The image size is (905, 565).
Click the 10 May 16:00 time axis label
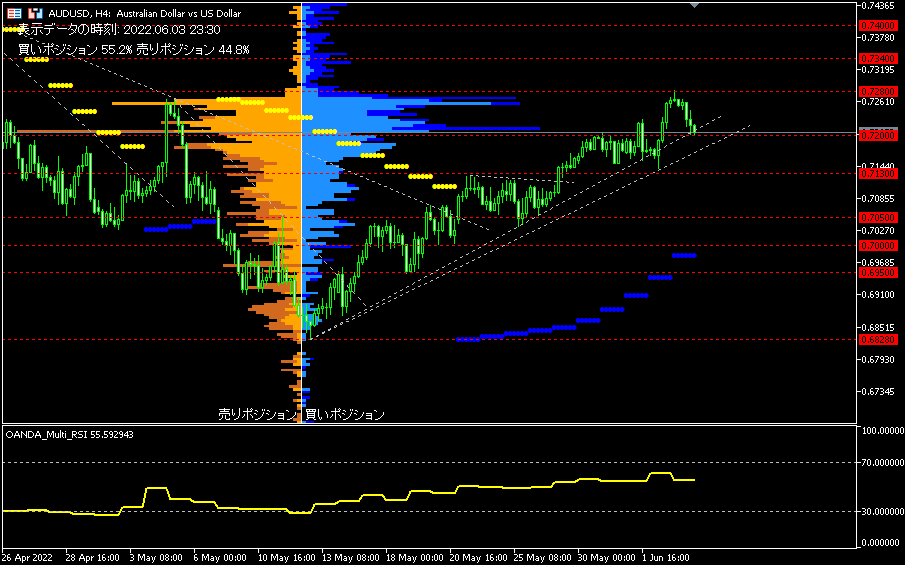[x=286, y=557]
